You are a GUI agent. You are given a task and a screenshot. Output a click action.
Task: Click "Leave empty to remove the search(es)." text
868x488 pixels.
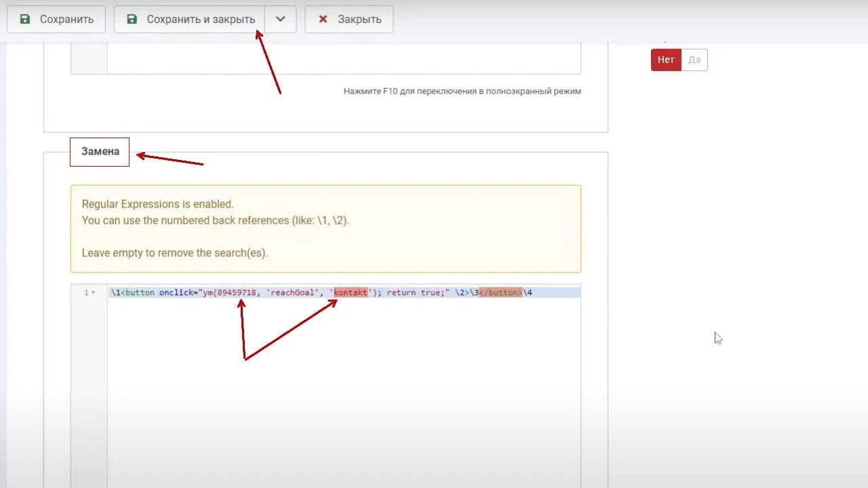(x=175, y=253)
